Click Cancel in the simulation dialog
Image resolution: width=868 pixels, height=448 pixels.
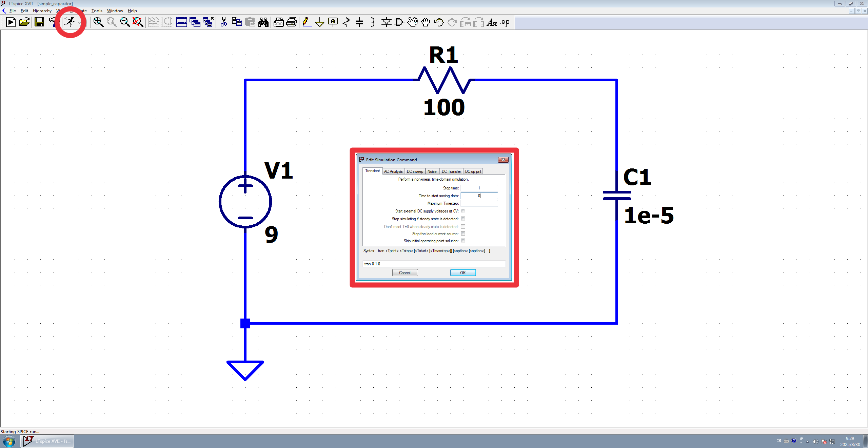click(405, 273)
